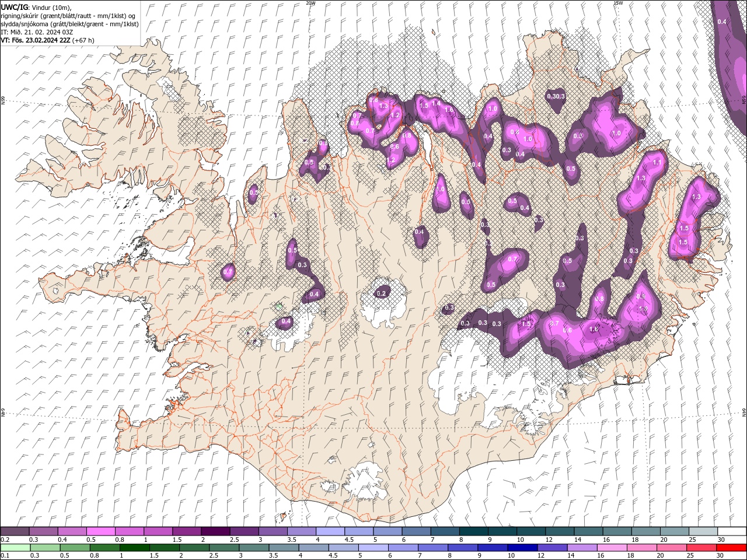The width and height of the screenshot is (747, 560).
Task: Click the 15W longitude label
Action: coord(617,3)
